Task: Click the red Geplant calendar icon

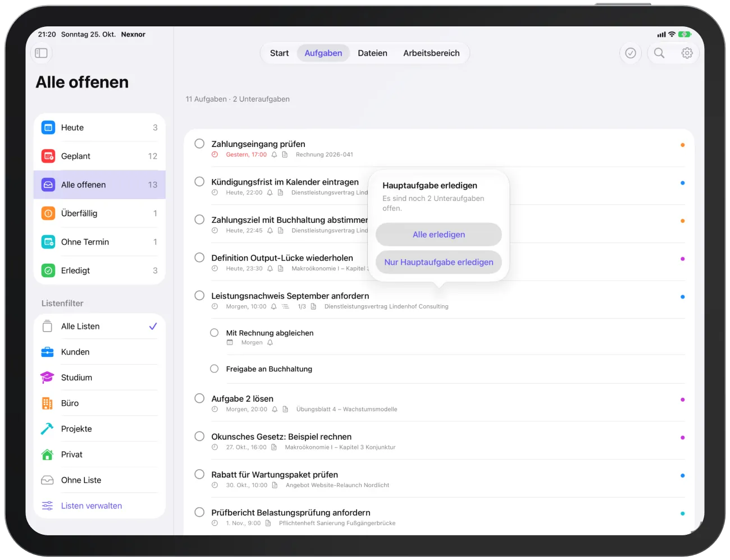Action: [x=48, y=156]
